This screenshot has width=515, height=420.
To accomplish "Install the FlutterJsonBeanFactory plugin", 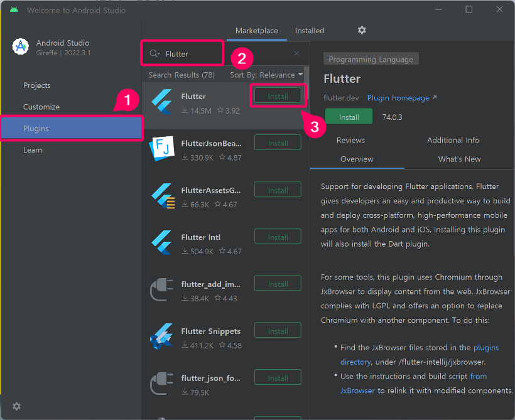I will click(x=278, y=143).
